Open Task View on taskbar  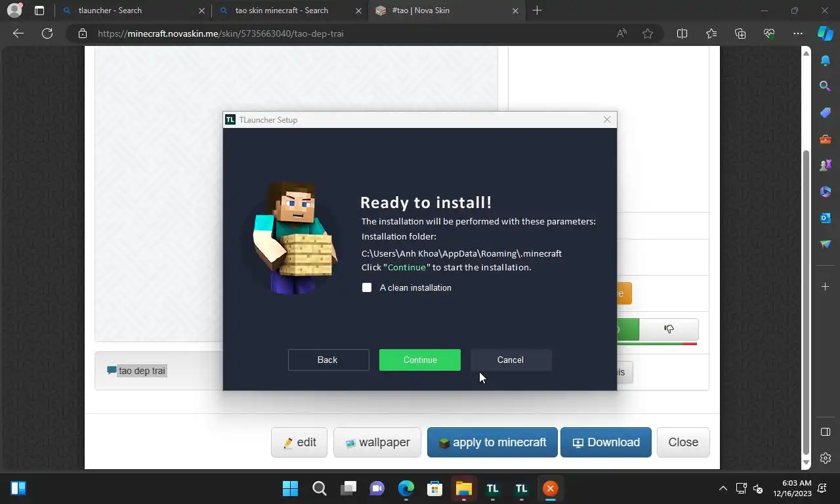[x=348, y=488]
